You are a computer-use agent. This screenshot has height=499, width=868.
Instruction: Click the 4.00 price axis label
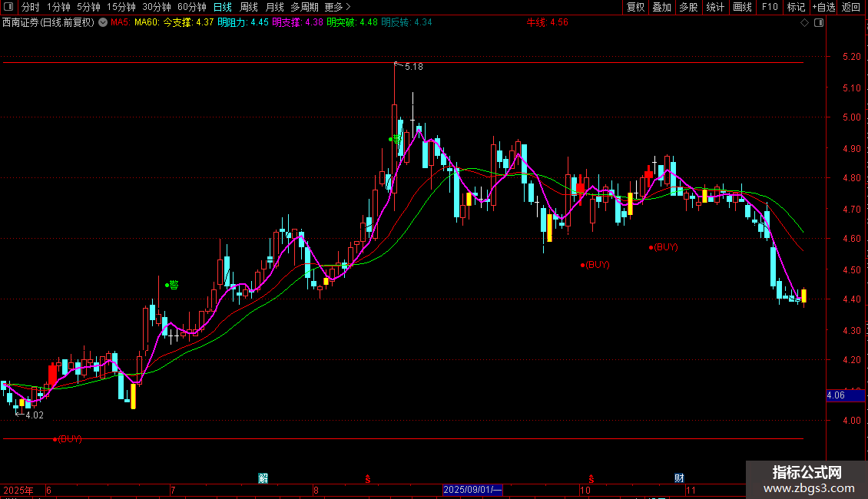point(851,421)
